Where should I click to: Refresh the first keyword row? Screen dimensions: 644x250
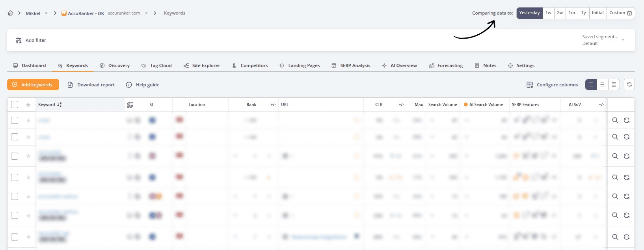coord(627,120)
